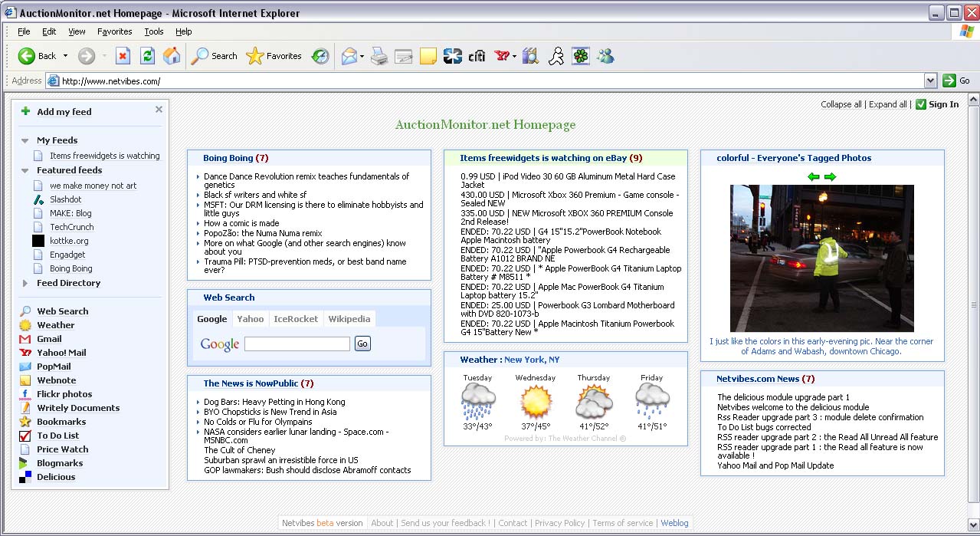The width and height of the screenshot is (980, 536).
Task: Close the Add my feed panel
Action: click(x=159, y=110)
